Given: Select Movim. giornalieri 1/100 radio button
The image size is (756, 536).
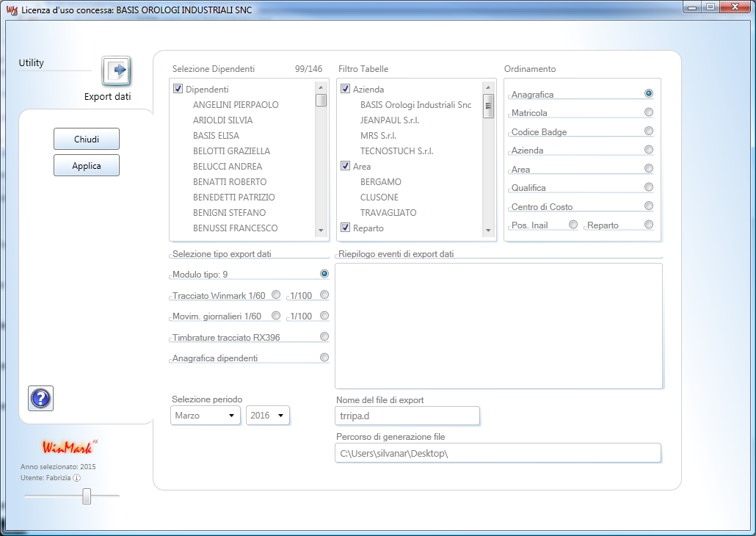Looking at the screenshot, I should coord(324,316).
